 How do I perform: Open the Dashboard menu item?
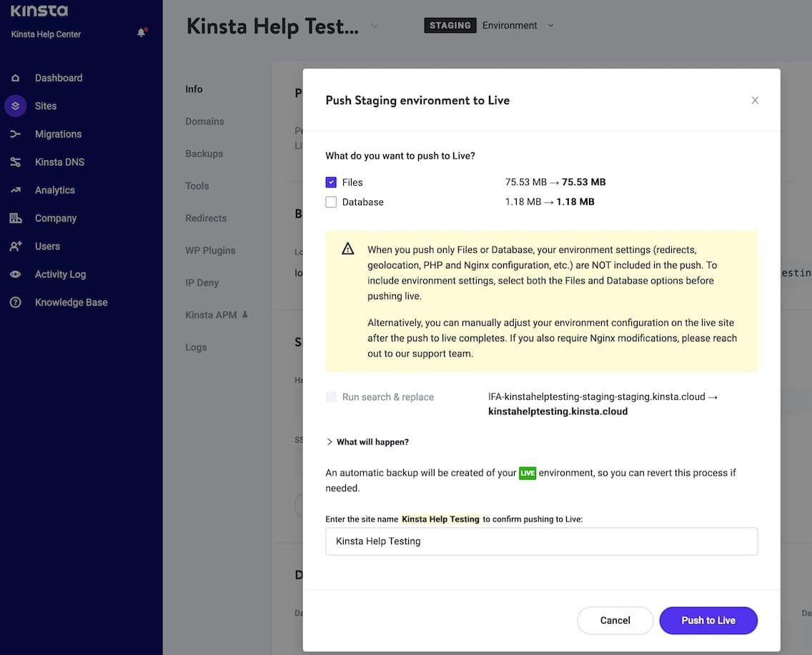(59, 78)
